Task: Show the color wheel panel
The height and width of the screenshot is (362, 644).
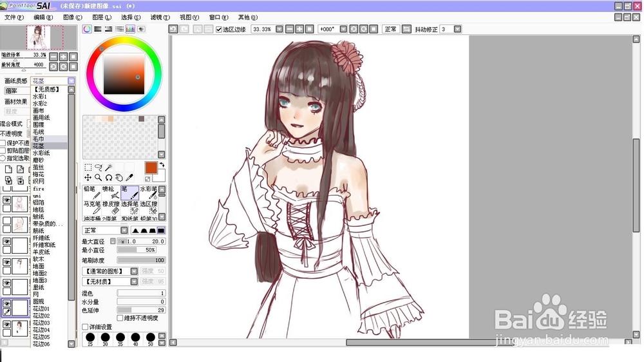Action: point(87,29)
